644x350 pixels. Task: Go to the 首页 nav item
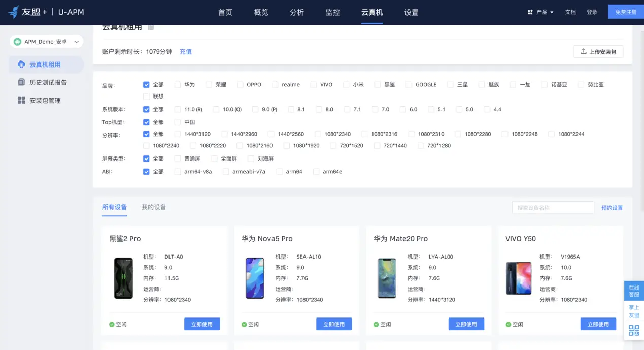click(x=225, y=12)
